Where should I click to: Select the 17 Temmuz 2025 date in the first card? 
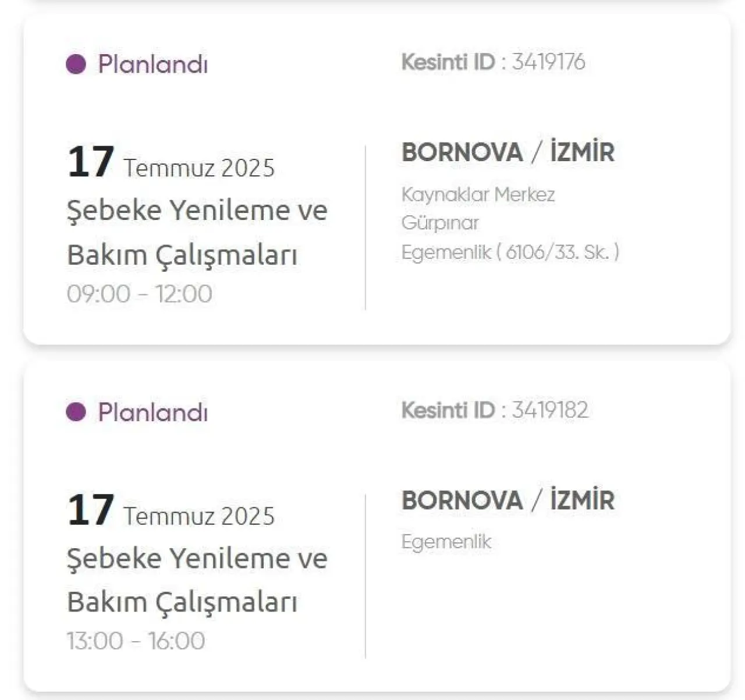171,162
